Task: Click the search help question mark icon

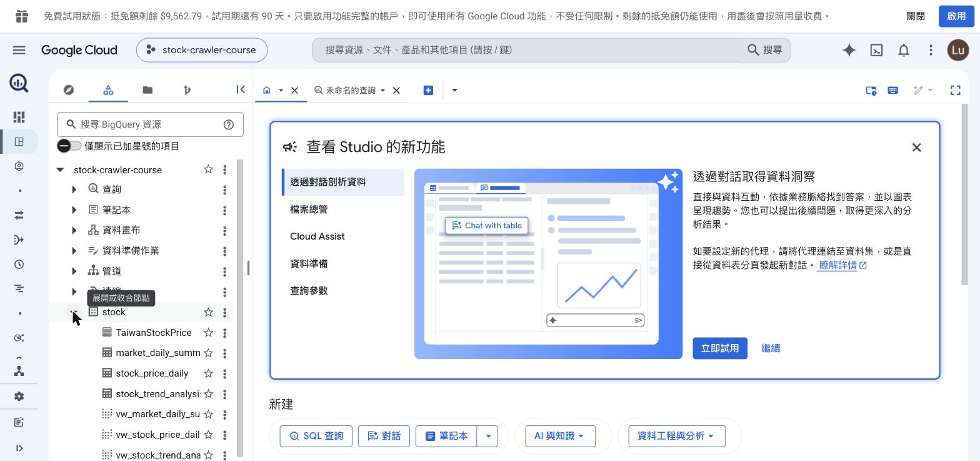Action: click(229, 124)
